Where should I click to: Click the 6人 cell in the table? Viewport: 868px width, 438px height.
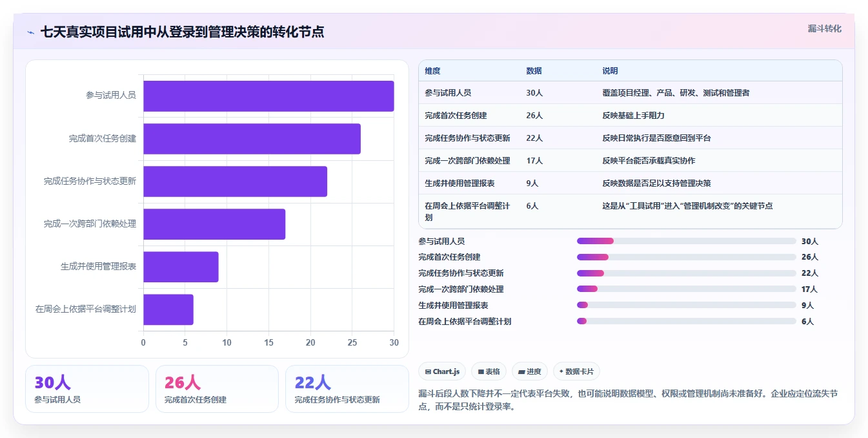(532, 206)
